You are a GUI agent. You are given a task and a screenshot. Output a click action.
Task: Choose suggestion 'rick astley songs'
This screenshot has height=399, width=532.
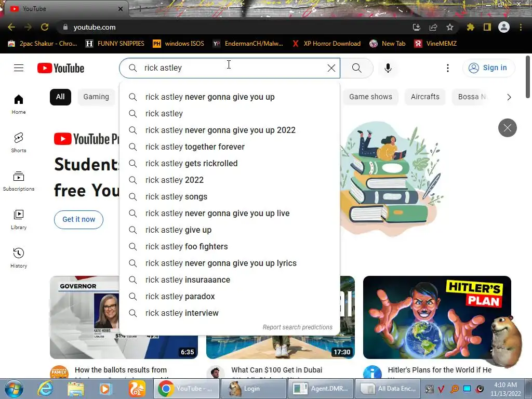pyautogui.click(x=230, y=197)
